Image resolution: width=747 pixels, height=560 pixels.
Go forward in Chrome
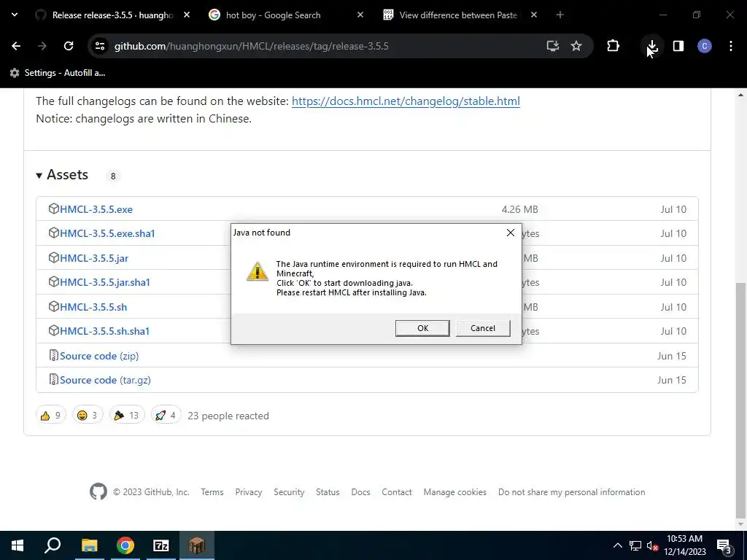[x=42, y=46]
